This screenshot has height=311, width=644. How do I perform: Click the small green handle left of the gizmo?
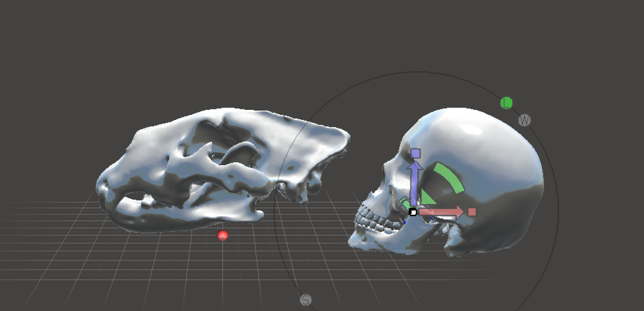(x=404, y=202)
